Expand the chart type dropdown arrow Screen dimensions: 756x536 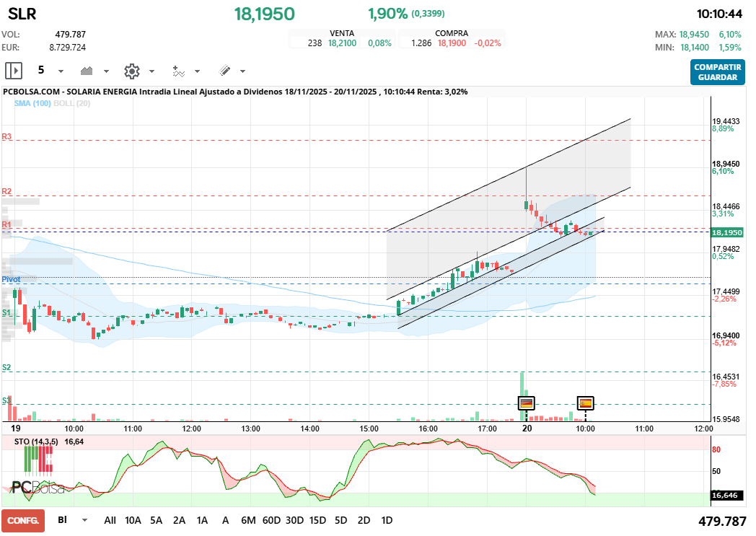(106, 71)
